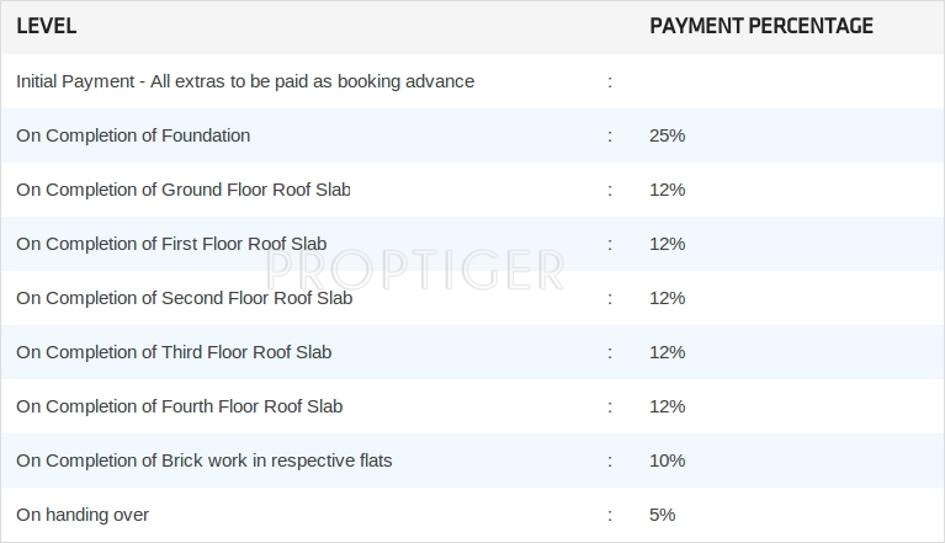Click the 10% value for Brick work

click(x=667, y=460)
